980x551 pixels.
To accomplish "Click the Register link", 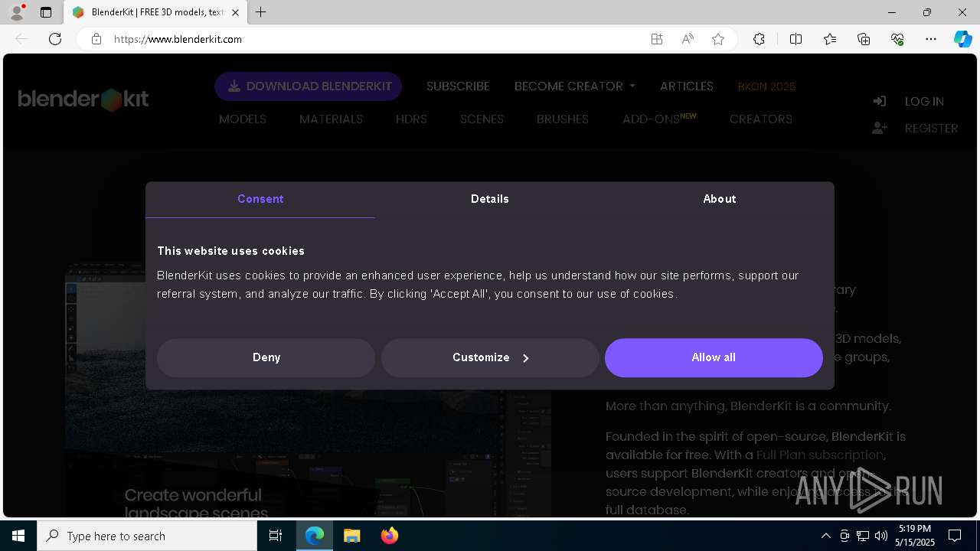I will pos(931,129).
